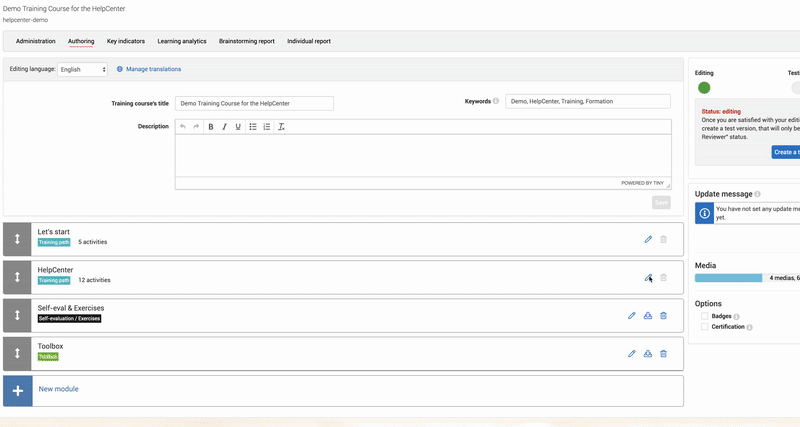Click the green Toolbox badge
The width and height of the screenshot is (800, 427).
[48, 357]
